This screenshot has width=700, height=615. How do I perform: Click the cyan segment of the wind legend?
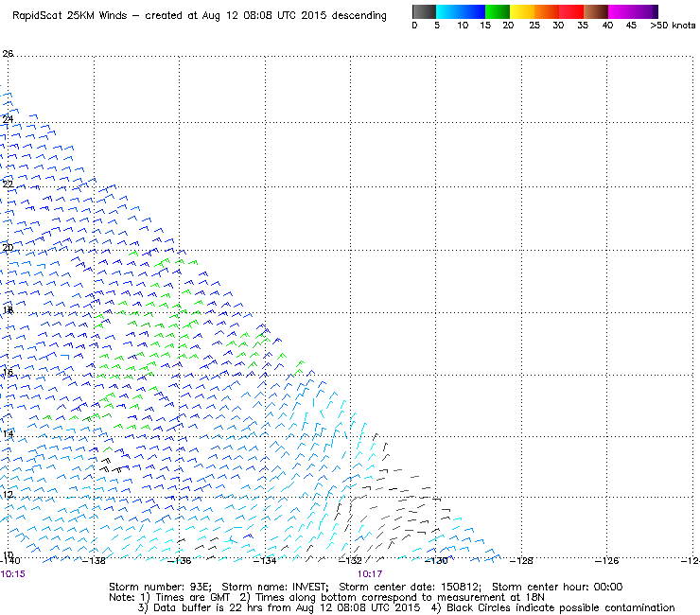[461, 11]
